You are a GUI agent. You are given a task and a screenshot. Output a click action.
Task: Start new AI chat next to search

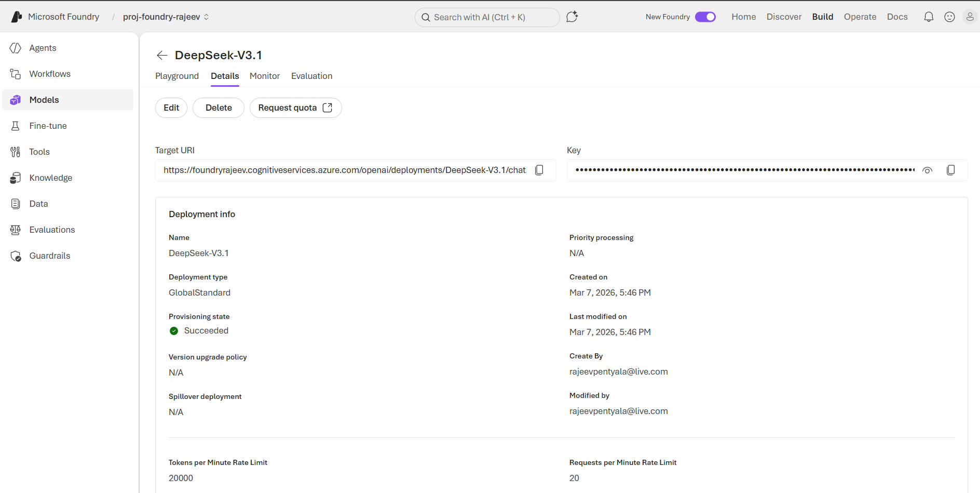572,17
